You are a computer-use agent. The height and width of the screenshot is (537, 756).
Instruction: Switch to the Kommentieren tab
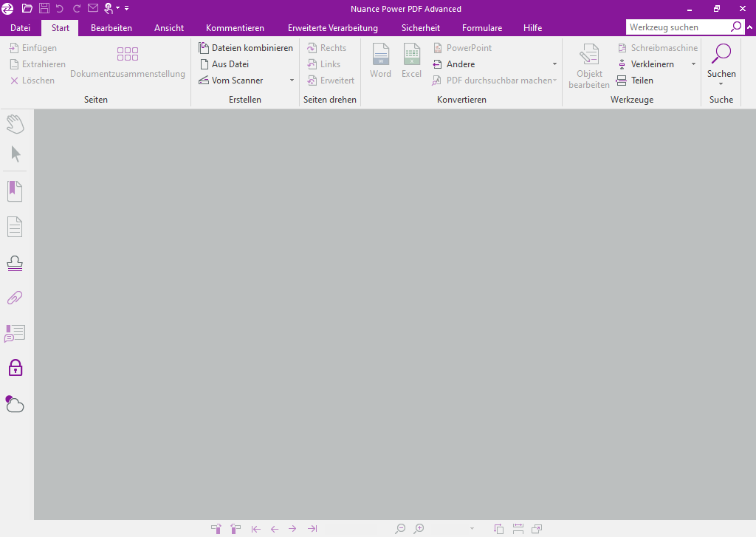(x=235, y=28)
